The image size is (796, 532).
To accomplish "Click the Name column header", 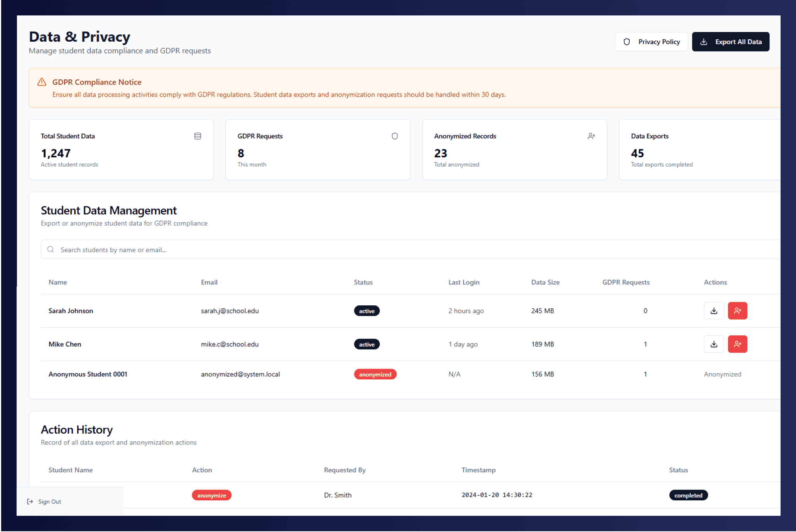I will click(57, 282).
